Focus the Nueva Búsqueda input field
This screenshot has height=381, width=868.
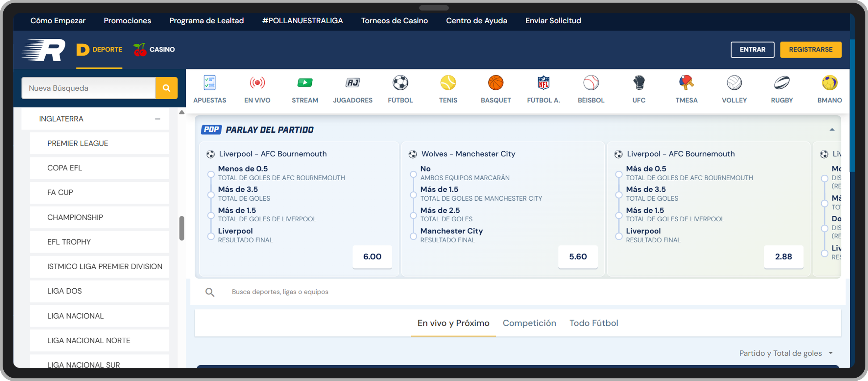(89, 88)
